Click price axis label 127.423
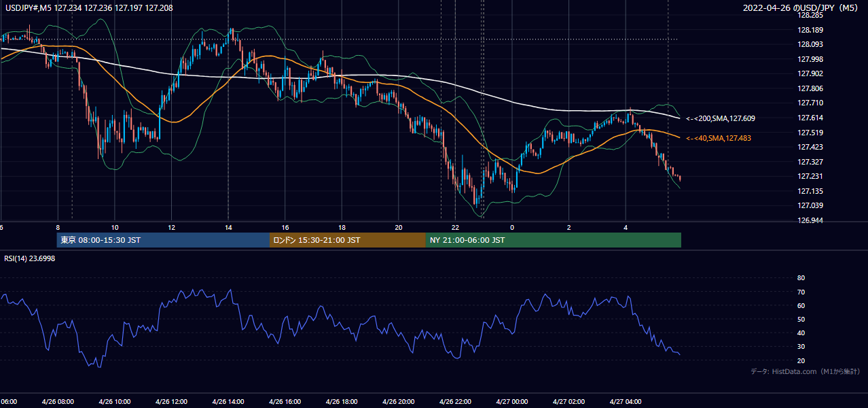This screenshot has height=408, width=868. coord(810,147)
